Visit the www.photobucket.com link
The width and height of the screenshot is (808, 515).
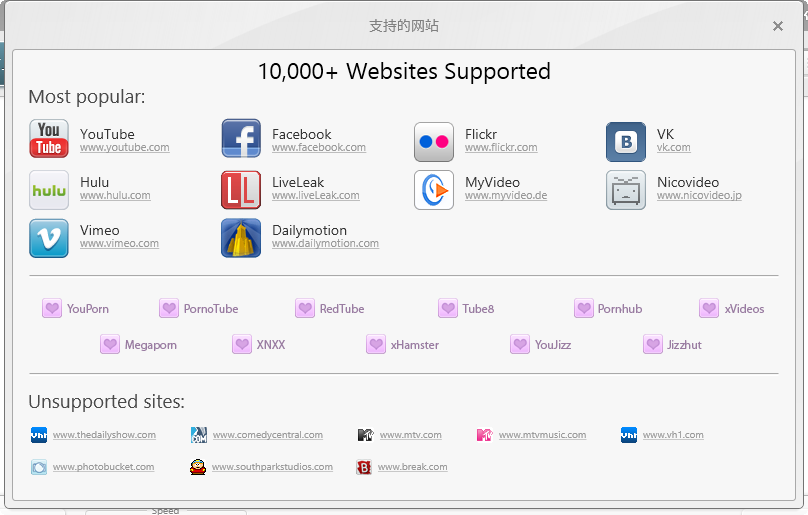(104, 467)
